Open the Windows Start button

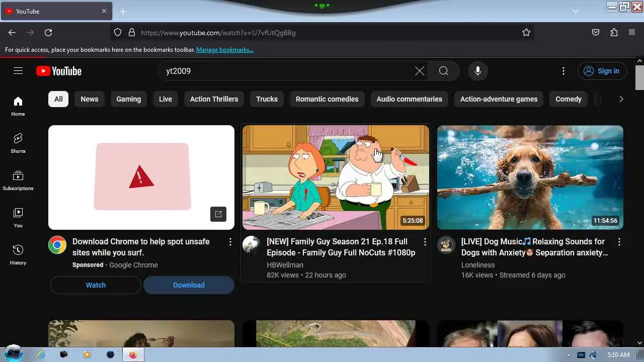[13, 353]
